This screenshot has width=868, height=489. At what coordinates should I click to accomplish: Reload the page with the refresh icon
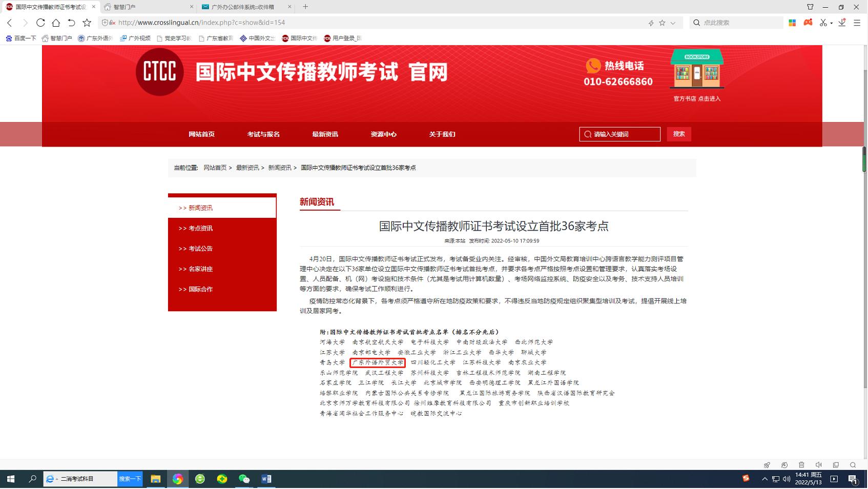click(x=40, y=23)
